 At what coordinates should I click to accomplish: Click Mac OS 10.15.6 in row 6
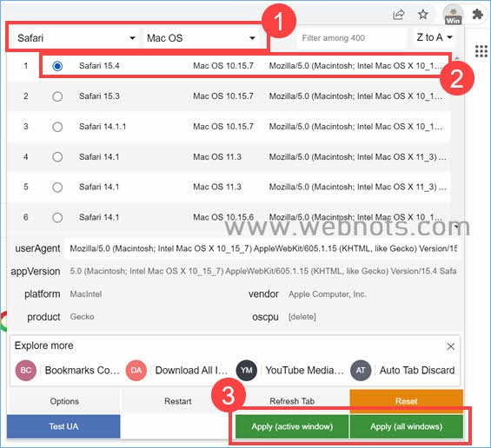[x=223, y=217]
